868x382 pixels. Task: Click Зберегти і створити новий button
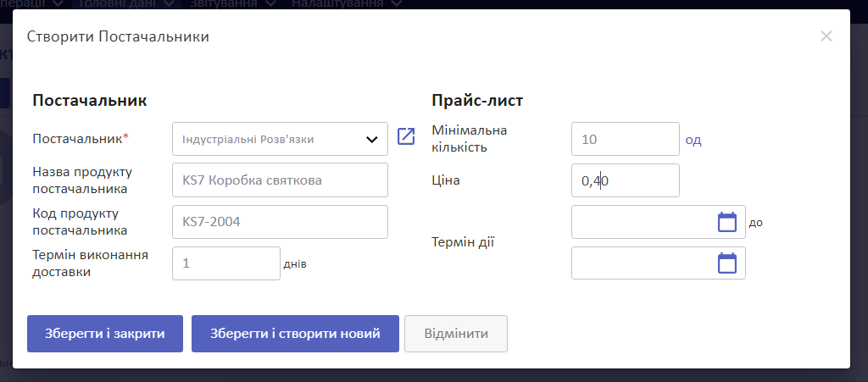pyautogui.click(x=295, y=334)
